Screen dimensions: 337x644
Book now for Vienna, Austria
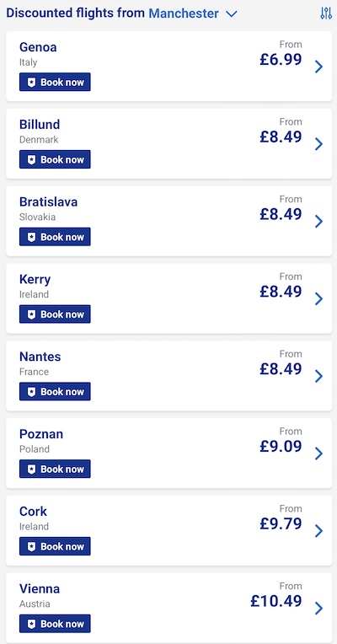coord(55,624)
